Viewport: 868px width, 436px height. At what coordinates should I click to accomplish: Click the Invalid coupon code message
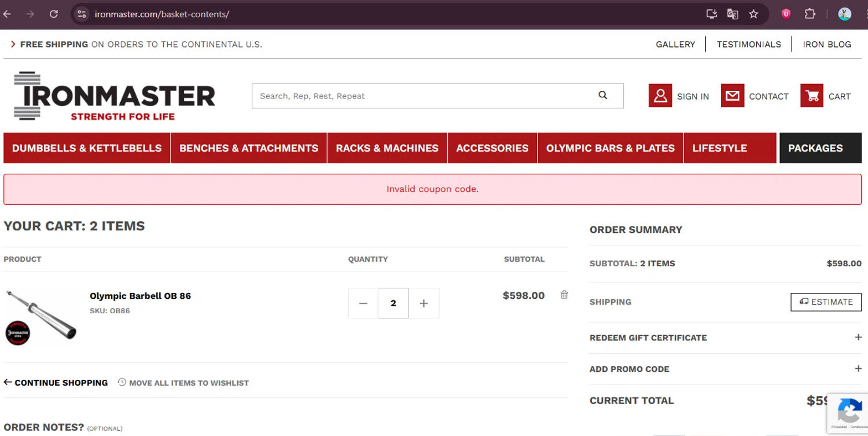tap(432, 189)
